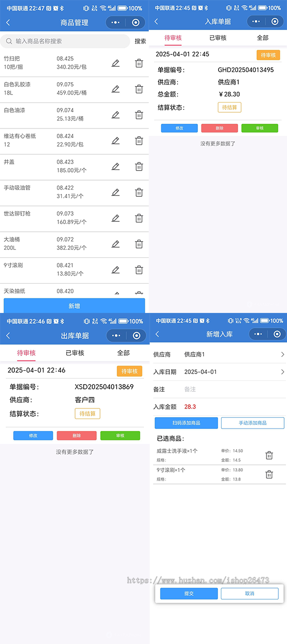Delete the 世达铆钉枪 product
The width and height of the screenshot is (287, 644).
click(x=139, y=218)
